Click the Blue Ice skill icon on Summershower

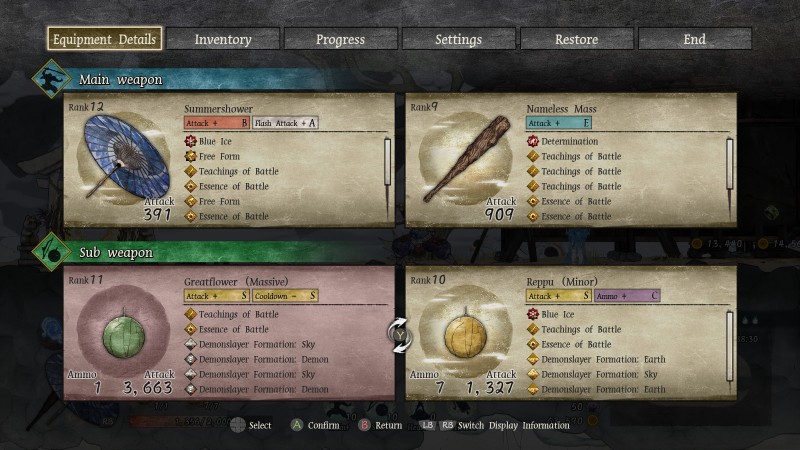pyautogui.click(x=190, y=141)
